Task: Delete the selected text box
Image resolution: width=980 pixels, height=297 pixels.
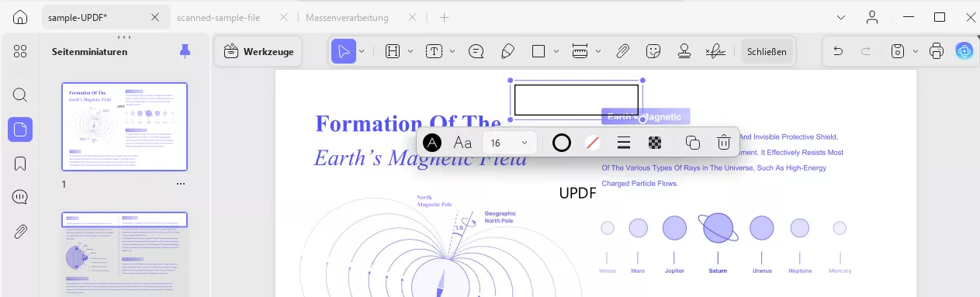Action: click(x=723, y=143)
